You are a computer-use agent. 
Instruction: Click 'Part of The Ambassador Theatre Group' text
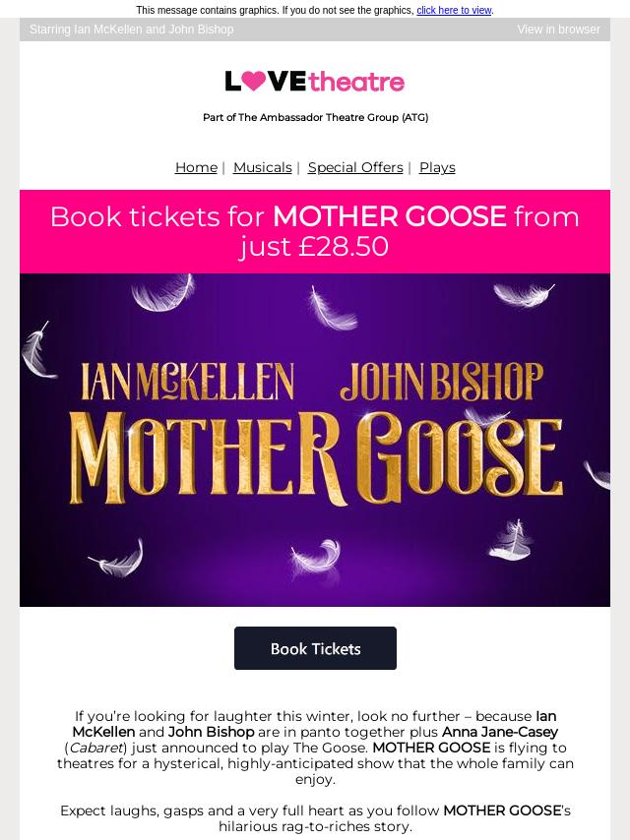[x=315, y=117]
